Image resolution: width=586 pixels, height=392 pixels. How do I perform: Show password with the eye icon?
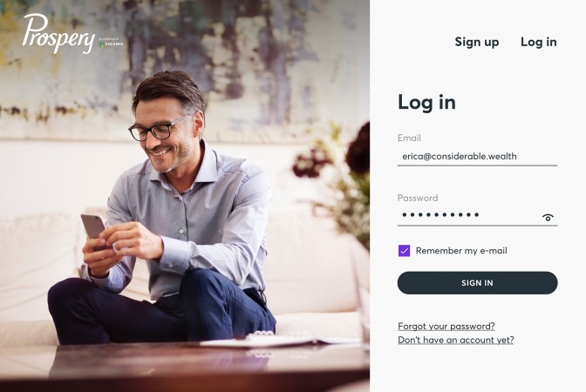548,217
